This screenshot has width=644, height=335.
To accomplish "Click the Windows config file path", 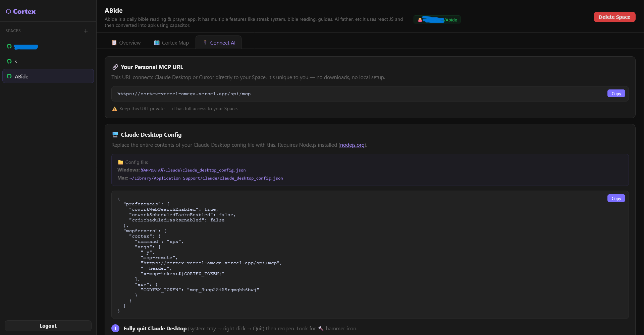I will tap(193, 170).
